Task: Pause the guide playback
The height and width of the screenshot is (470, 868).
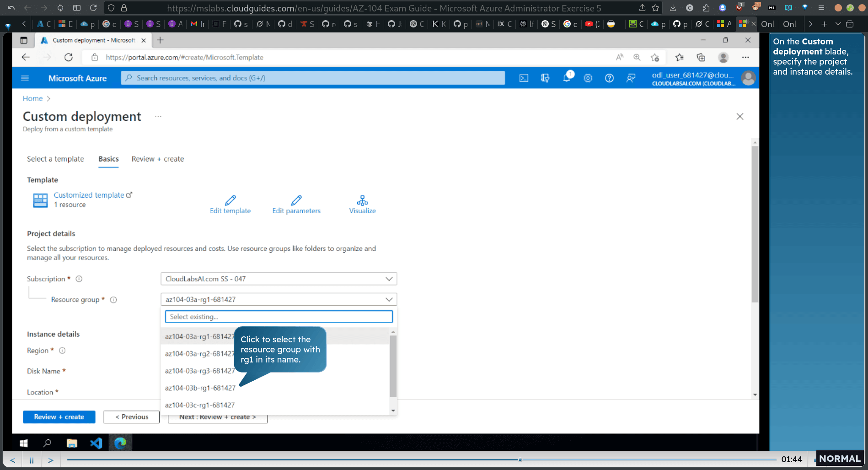Action: [32, 460]
